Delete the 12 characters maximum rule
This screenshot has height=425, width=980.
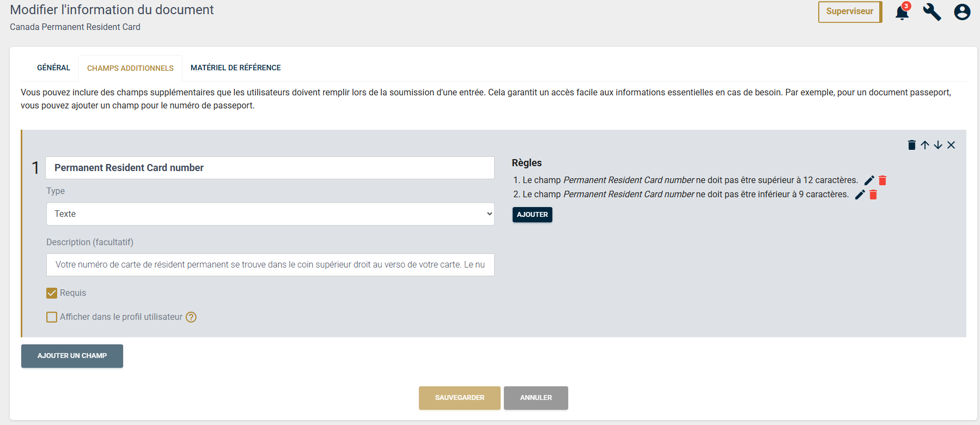coord(882,180)
